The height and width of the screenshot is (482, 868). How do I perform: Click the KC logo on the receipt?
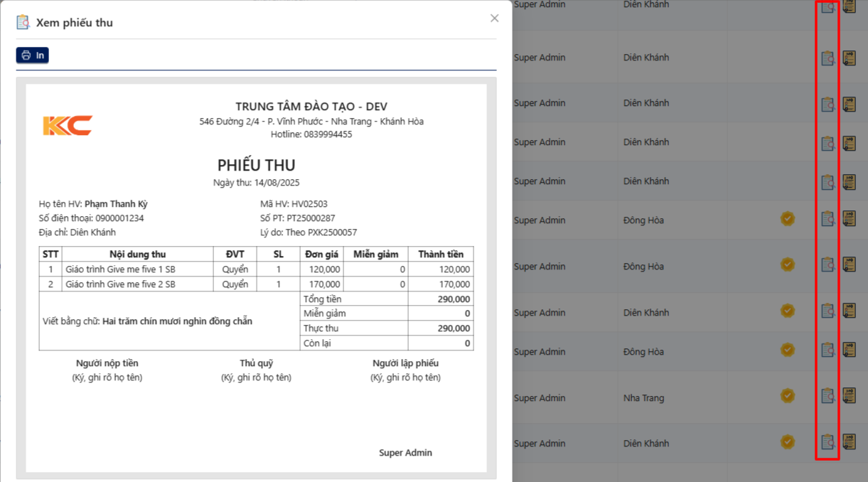[x=68, y=126]
